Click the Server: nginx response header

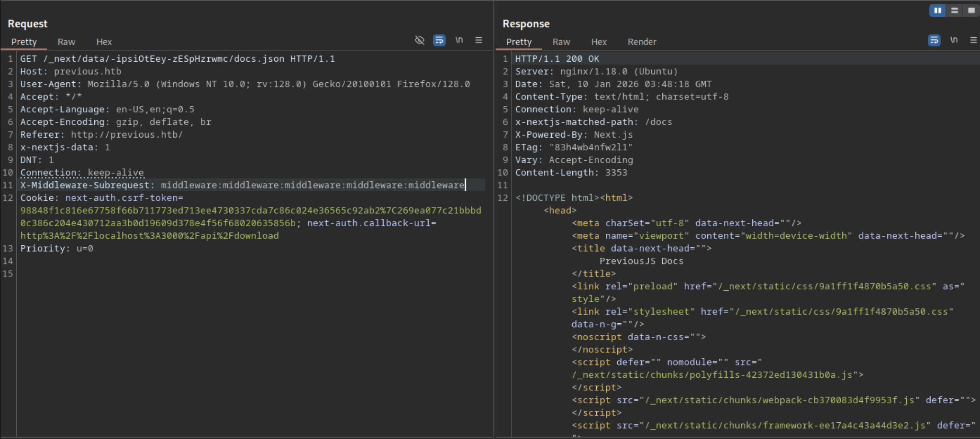click(x=596, y=72)
